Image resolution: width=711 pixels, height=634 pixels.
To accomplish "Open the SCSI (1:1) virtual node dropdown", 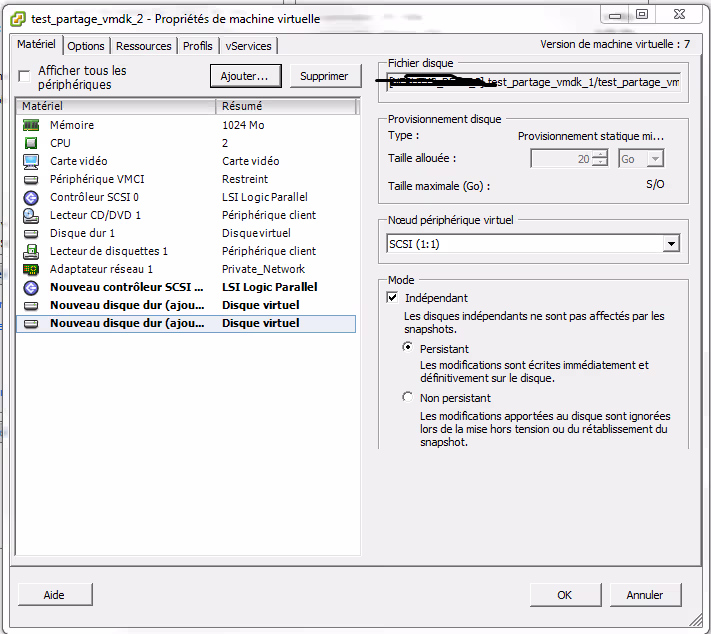I will [x=670, y=244].
